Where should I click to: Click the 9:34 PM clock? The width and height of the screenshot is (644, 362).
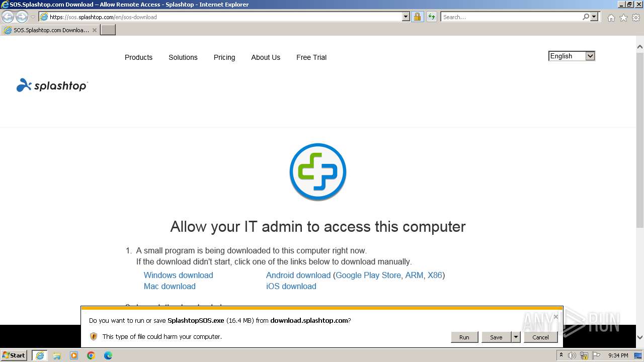click(x=618, y=355)
